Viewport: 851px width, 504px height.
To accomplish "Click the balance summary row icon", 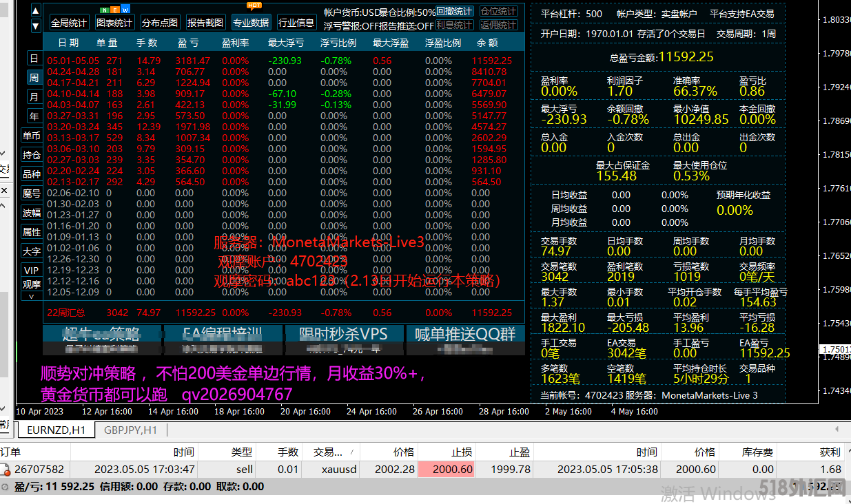I will [x=6, y=486].
